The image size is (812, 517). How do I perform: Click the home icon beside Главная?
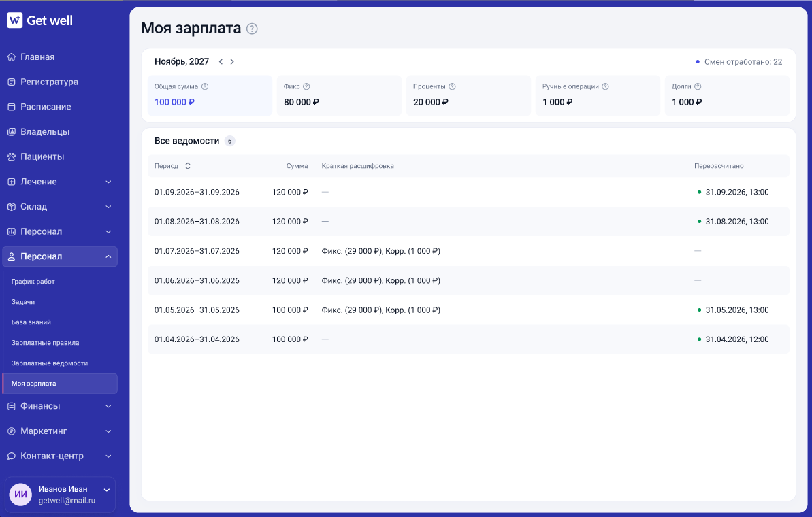pyautogui.click(x=12, y=57)
